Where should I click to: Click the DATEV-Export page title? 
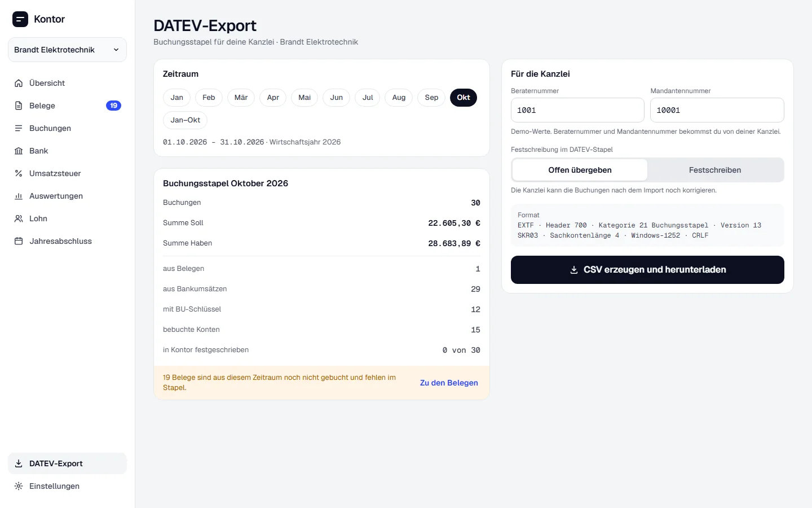(205, 25)
